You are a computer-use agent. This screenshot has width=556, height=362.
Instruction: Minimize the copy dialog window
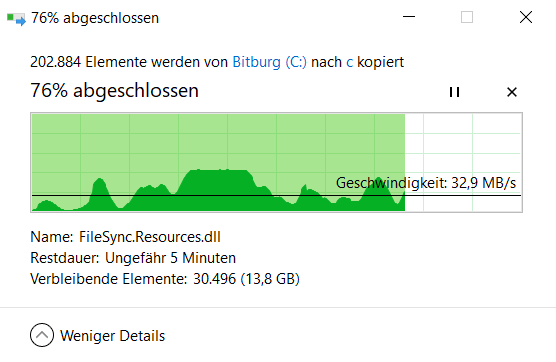(409, 17)
